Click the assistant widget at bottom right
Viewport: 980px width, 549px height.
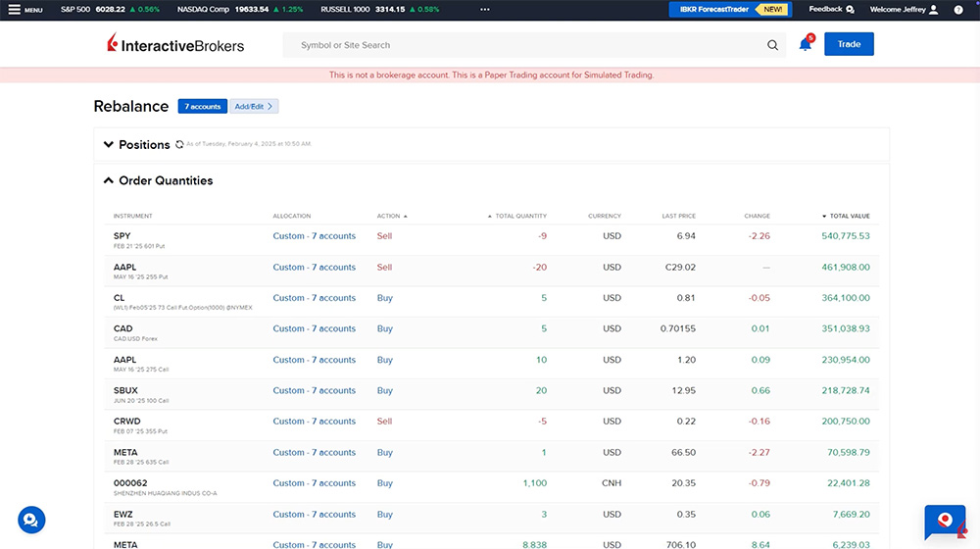click(x=945, y=521)
